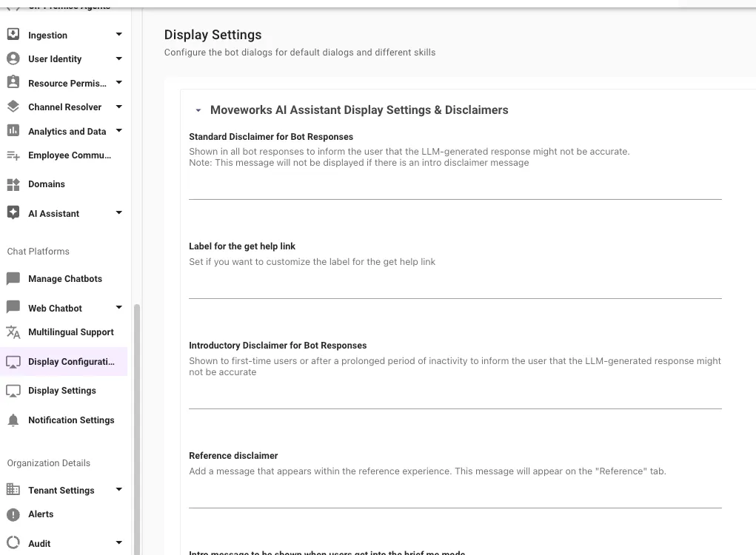Image resolution: width=756 pixels, height=555 pixels.
Task: Click the Audit circular icon
Action: [13, 543]
